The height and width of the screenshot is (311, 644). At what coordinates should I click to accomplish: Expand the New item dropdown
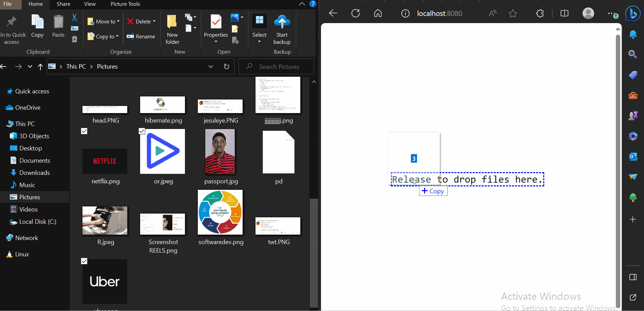(x=190, y=17)
